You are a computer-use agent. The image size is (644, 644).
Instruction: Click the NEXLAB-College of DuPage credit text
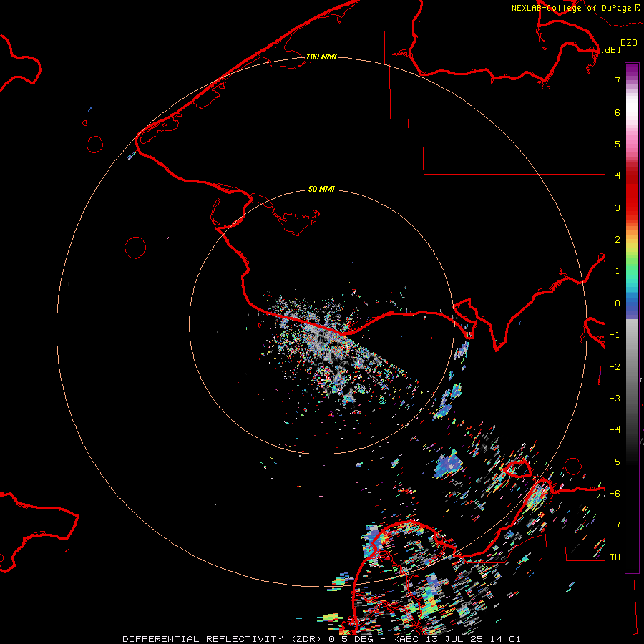571,8
